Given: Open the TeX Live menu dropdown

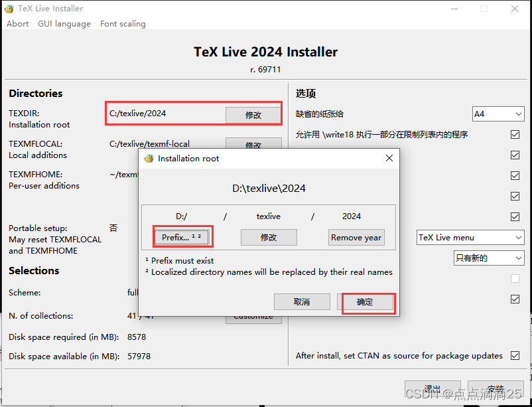Looking at the screenshot, I should pos(470,238).
